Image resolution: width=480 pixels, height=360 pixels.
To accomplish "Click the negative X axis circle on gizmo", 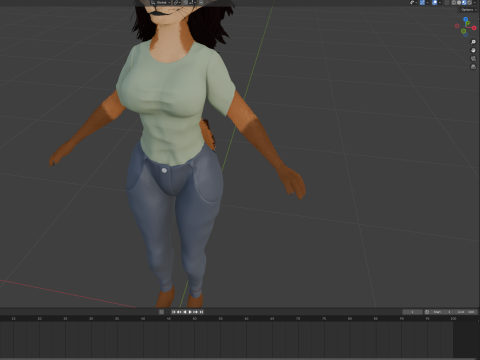I will (457, 26).
